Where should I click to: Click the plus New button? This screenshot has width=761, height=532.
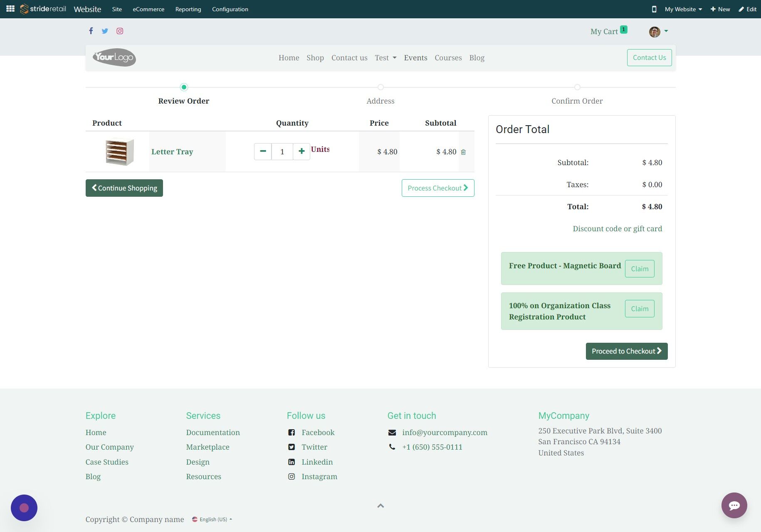tap(720, 9)
